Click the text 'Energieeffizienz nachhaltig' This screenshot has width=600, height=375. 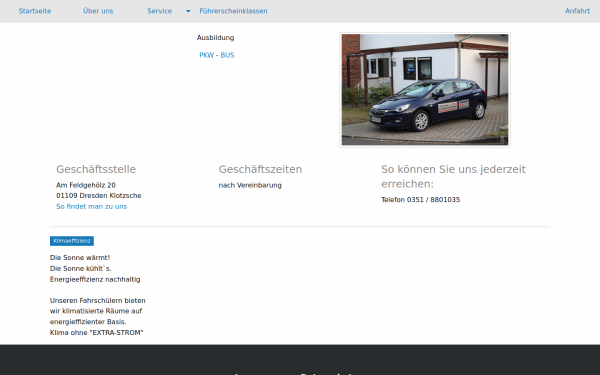coord(95,279)
